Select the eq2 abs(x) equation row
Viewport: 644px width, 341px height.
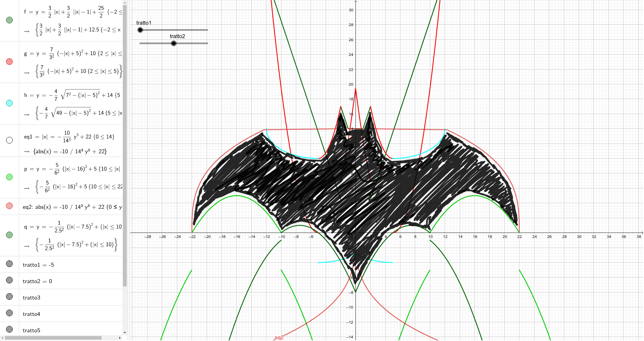pos(71,207)
